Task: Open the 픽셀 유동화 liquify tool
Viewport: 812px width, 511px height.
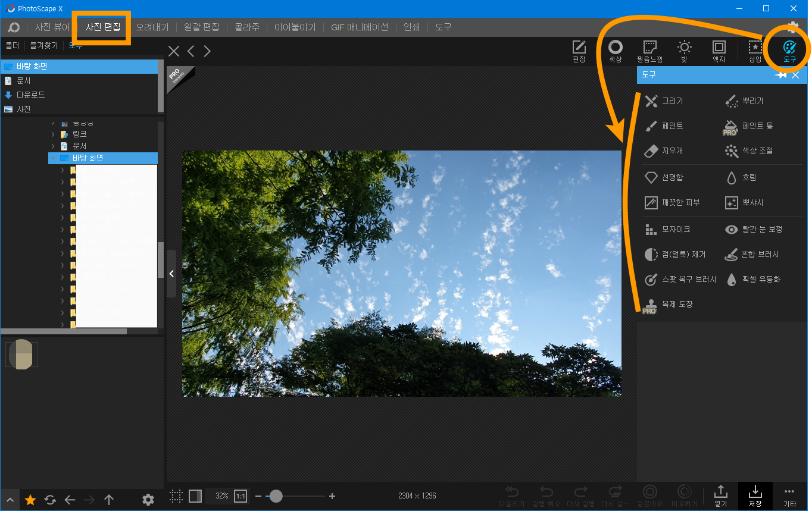Action: click(752, 280)
